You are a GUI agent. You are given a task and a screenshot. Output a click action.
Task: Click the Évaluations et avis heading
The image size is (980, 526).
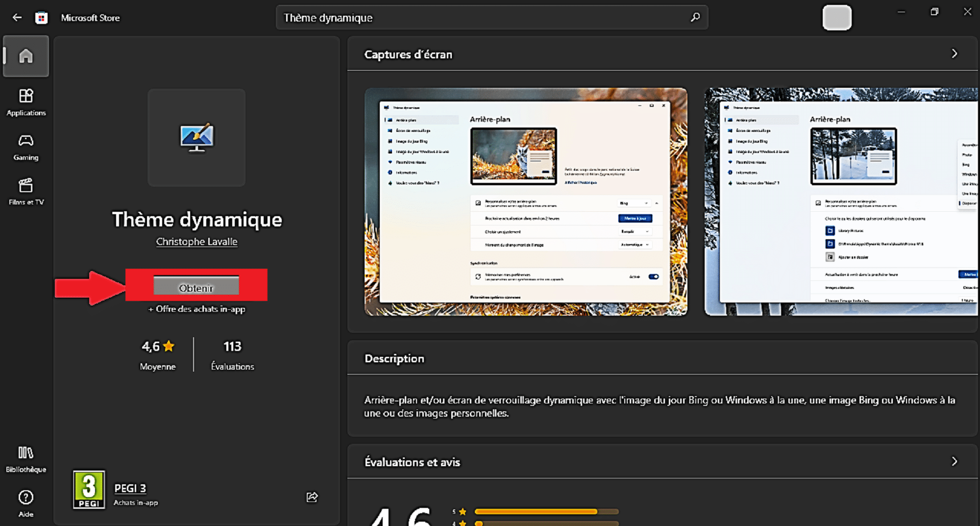coord(412,462)
